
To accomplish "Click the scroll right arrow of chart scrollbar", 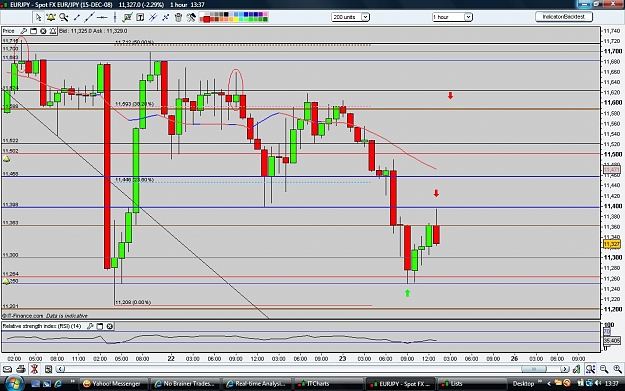I will (x=565, y=369).
